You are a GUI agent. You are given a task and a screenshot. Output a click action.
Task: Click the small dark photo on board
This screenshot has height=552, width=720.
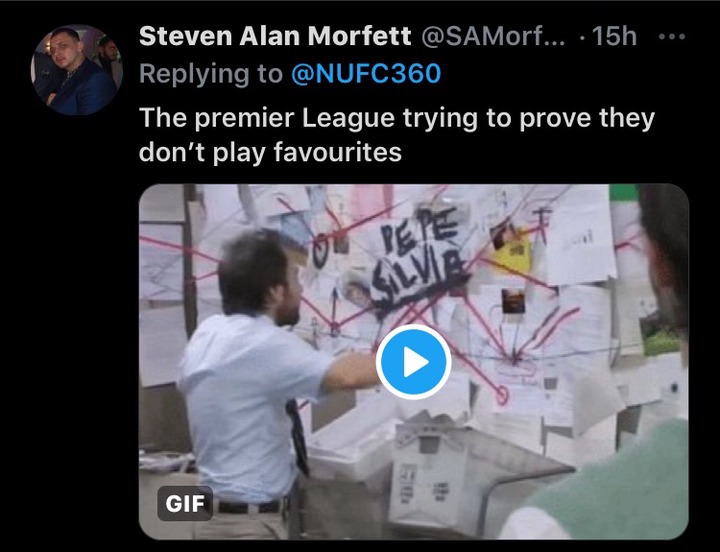513,301
